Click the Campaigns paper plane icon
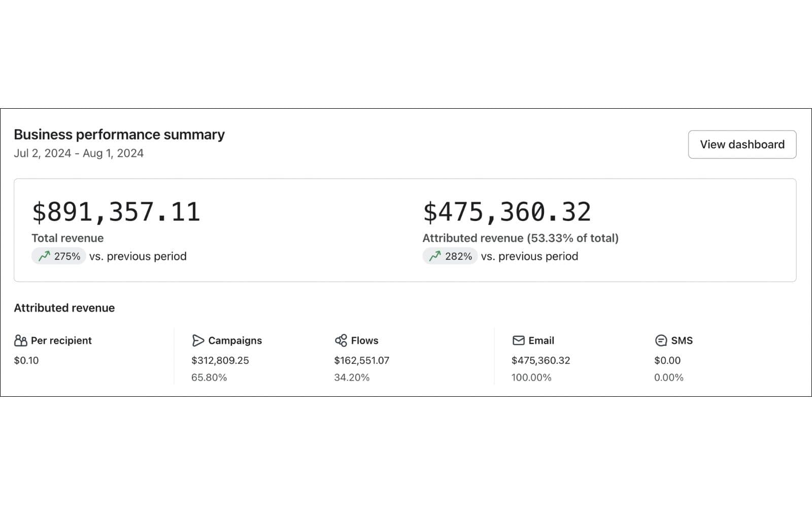Image resolution: width=812 pixels, height=508 pixels. click(198, 340)
